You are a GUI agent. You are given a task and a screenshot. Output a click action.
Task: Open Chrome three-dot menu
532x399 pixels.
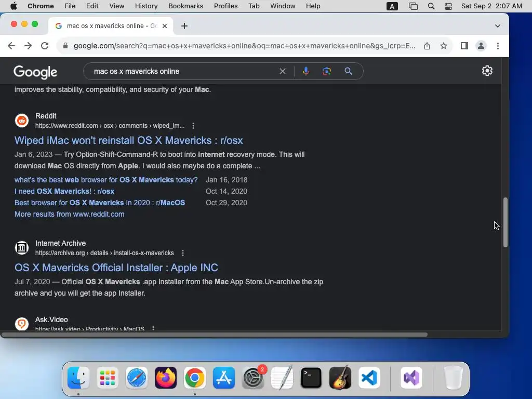tap(498, 46)
